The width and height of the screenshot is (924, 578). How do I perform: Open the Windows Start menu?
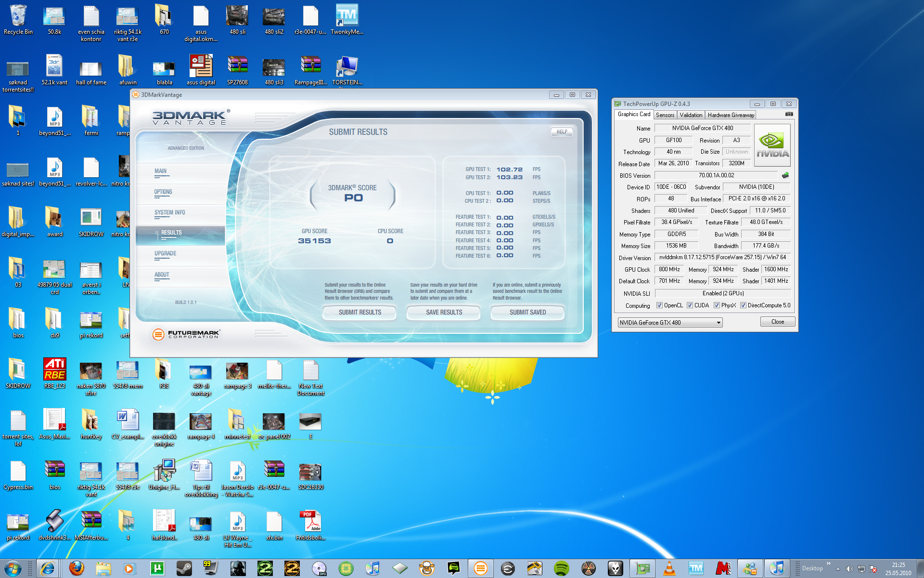(13, 568)
